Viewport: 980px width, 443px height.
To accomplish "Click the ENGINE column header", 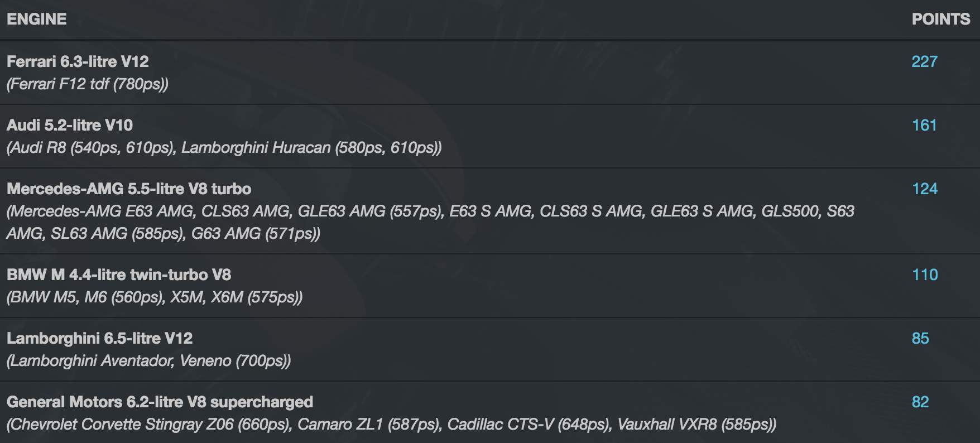I will [x=37, y=19].
